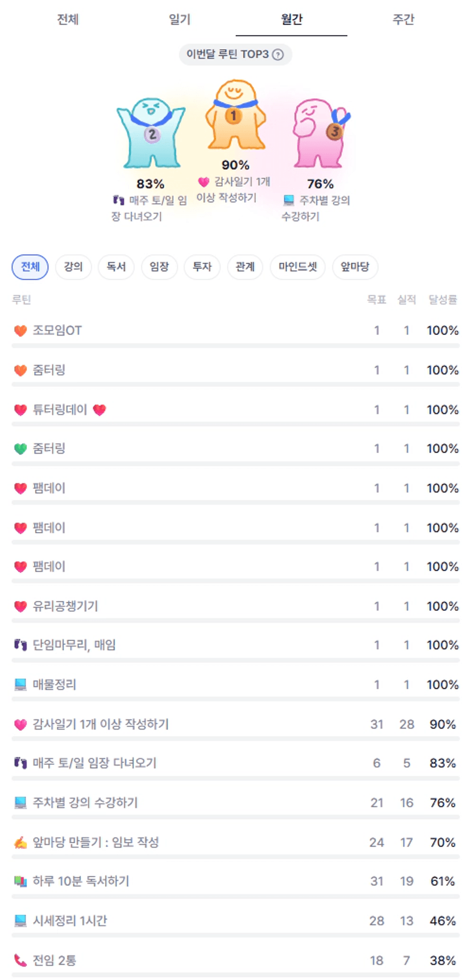The width and height of the screenshot is (470, 980).
Task: Filter routines by 마인드셋 chip
Action: (x=298, y=267)
